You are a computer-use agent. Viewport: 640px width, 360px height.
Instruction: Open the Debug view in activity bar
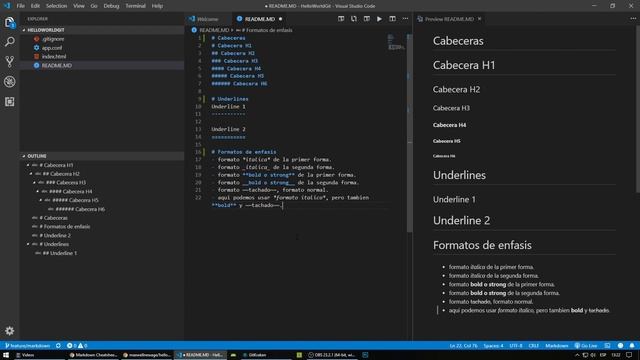point(10,82)
